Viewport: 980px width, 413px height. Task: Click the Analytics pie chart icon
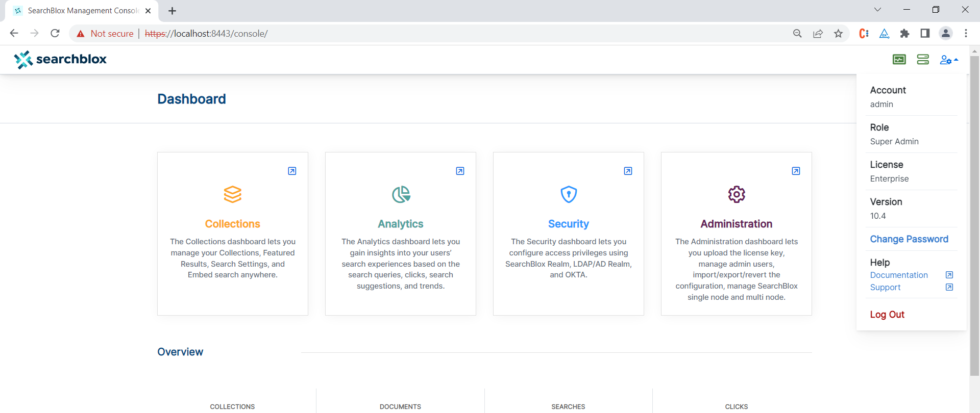401,194
